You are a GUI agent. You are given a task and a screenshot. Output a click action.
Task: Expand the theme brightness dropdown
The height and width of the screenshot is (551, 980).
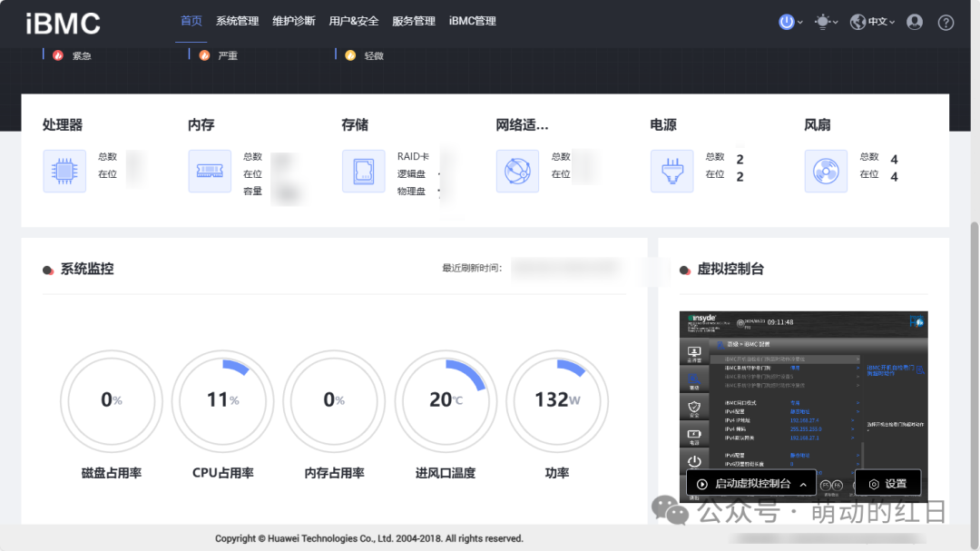827,22
